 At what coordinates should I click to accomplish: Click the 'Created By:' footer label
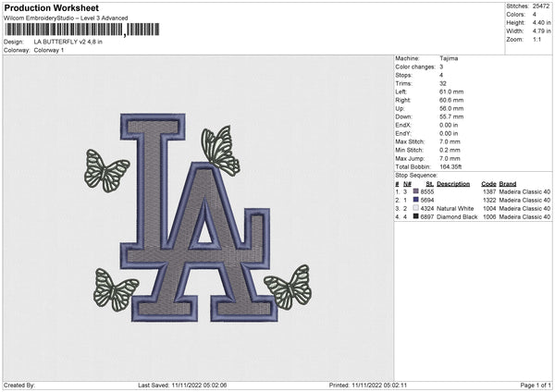tap(19, 385)
